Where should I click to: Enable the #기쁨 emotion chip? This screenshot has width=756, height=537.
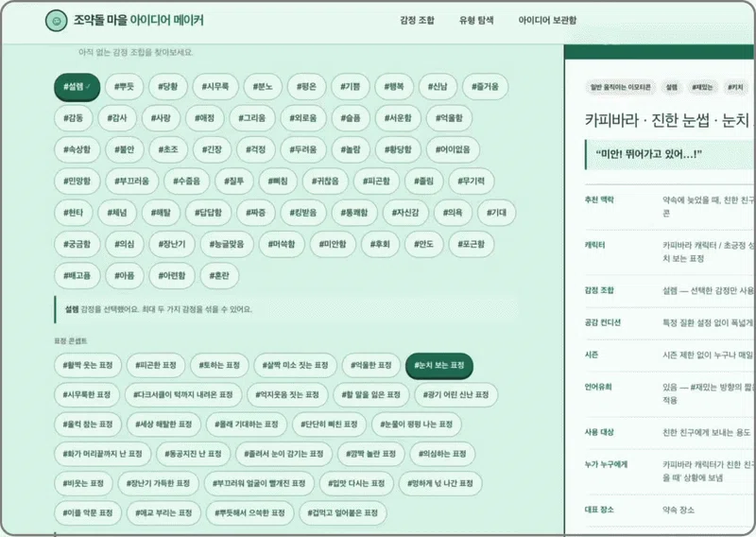point(351,87)
